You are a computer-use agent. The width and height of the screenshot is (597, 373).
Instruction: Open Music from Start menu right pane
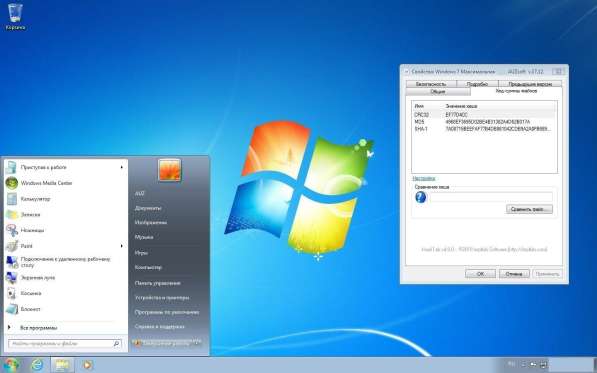[144, 237]
